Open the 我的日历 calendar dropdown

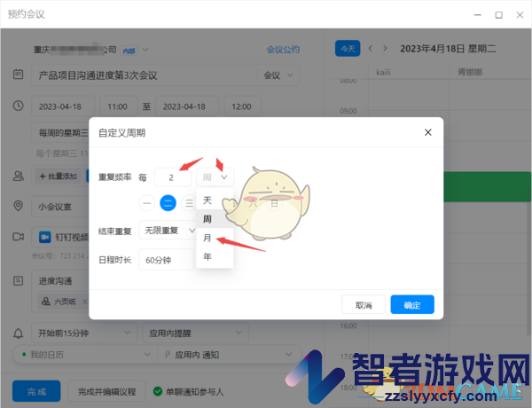pos(85,355)
